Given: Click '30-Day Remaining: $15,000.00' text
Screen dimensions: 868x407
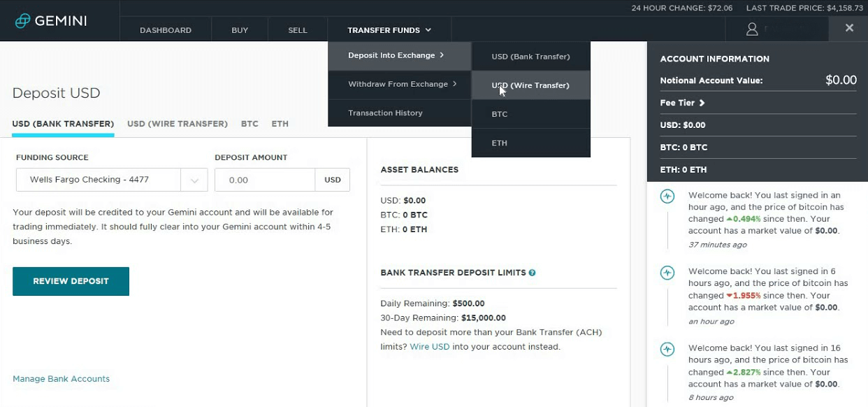Looking at the screenshot, I should pyautogui.click(x=443, y=317).
